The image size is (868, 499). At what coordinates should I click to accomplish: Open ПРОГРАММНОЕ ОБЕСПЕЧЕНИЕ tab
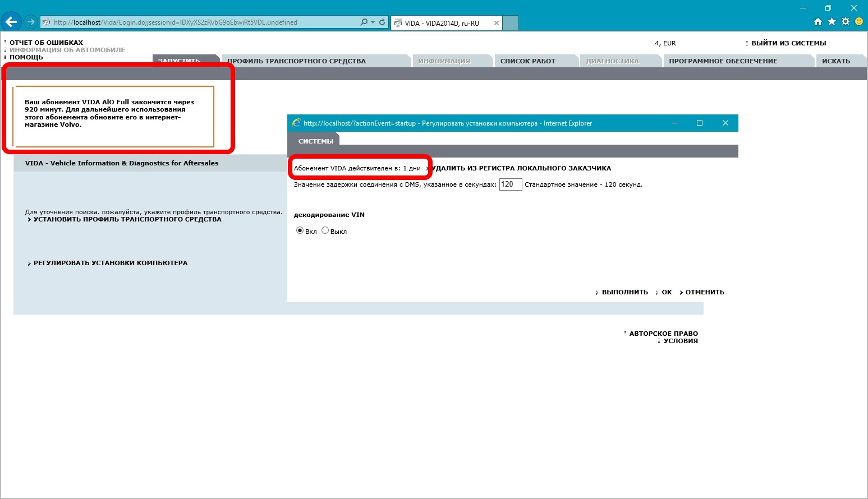pyautogui.click(x=738, y=61)
